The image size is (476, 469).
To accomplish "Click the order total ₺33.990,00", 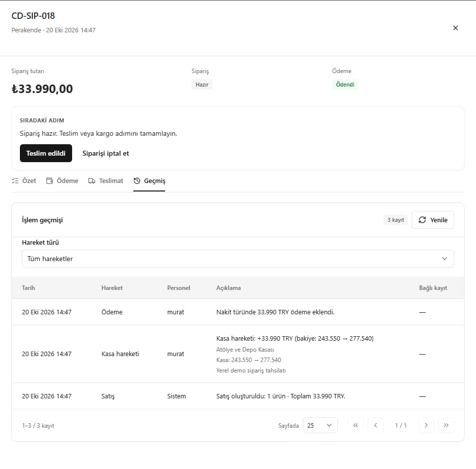I will coord(42,89).
